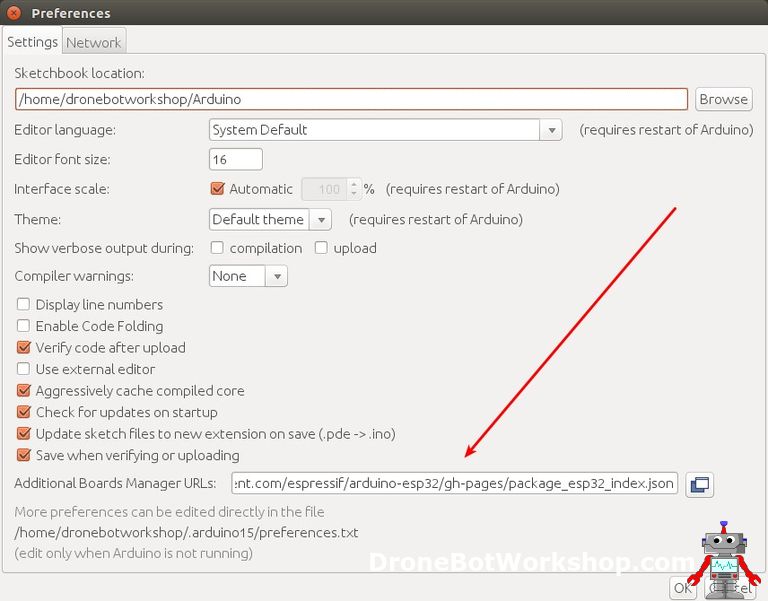Viewport: 768px width, 601px height.
Task: Toggle Aggressively cache compiled core
Action: point(24,390)
